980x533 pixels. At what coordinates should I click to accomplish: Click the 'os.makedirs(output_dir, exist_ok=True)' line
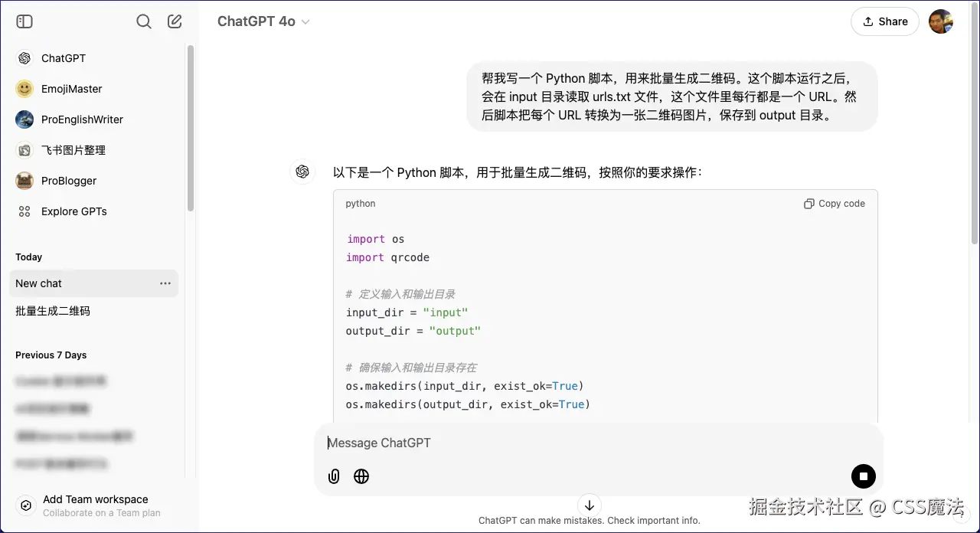(468, 404)
